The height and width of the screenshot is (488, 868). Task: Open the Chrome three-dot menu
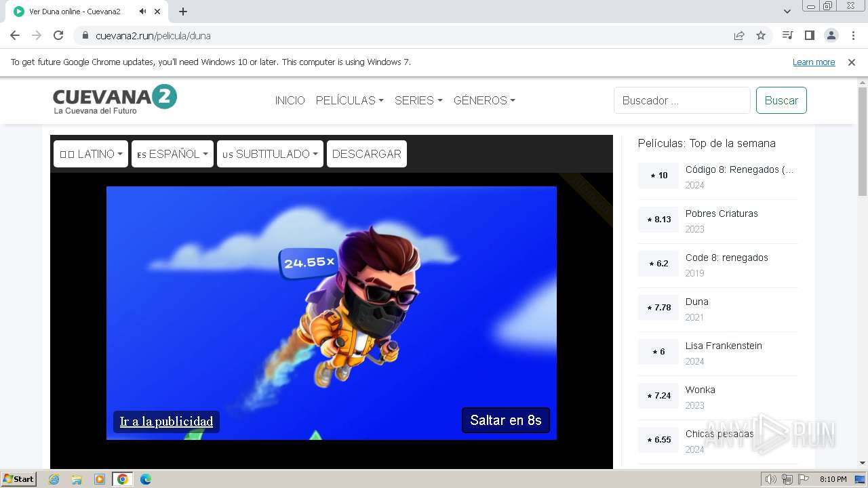[853, 35]
